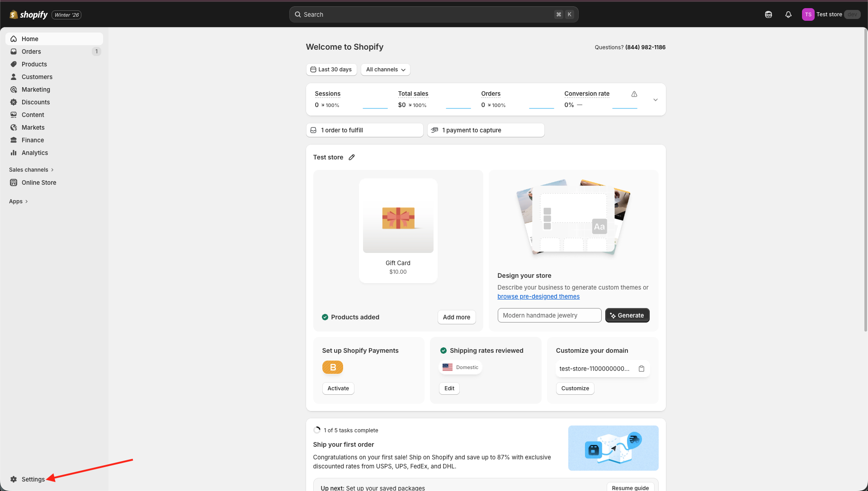
Task: Open Online Store sales channel
Action: 39,182
